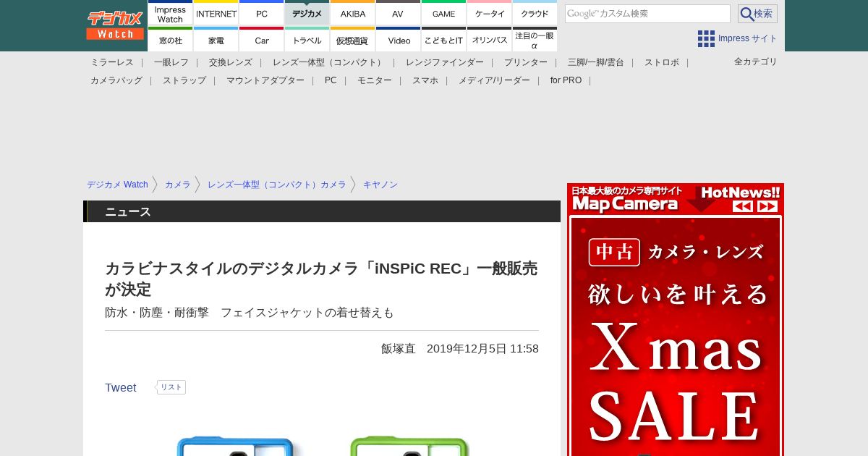The width and height of the screenshot is (868, 456).
Task: Open the 三脚/一脚/雲台 category
Action: click(x=596, y=62)
